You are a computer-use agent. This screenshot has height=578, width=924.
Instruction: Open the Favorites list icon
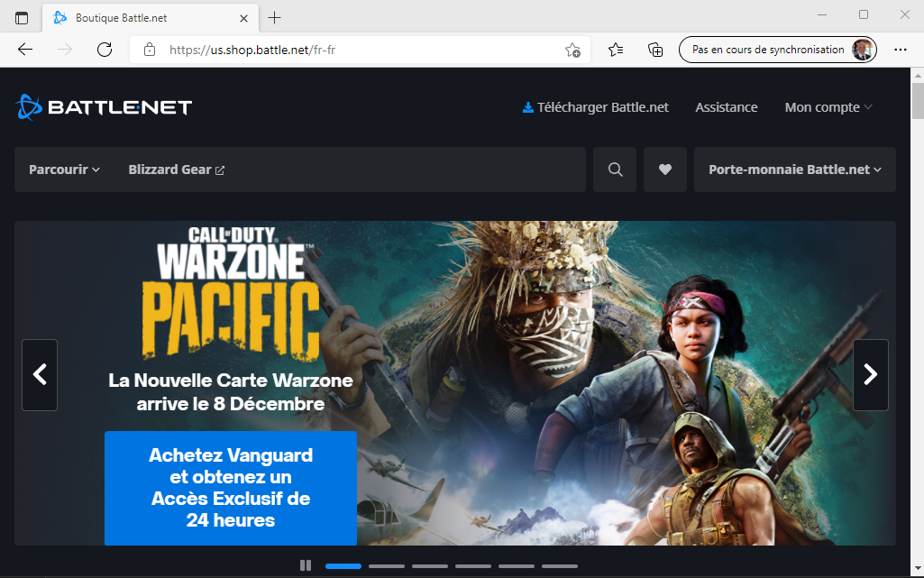pos(616,50)
